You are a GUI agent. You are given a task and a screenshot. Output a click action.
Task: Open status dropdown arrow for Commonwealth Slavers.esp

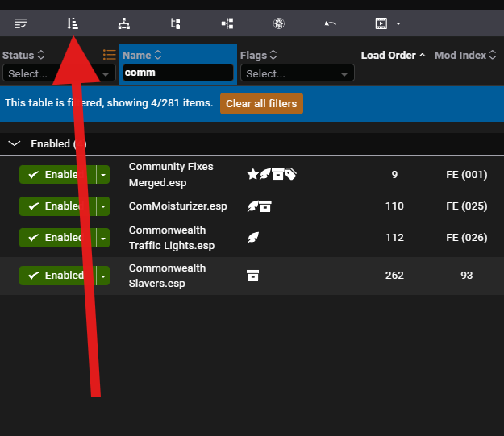click(103, 276)
